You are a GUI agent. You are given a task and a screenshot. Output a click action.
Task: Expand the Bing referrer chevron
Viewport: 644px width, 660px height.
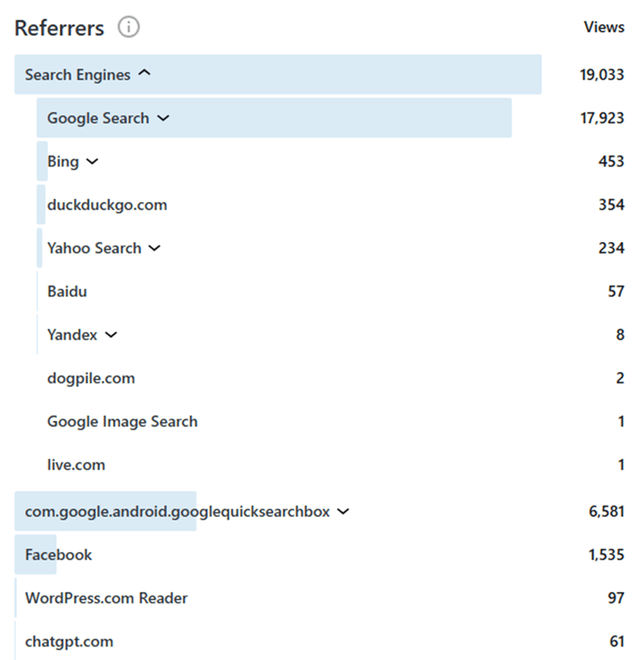92,161
